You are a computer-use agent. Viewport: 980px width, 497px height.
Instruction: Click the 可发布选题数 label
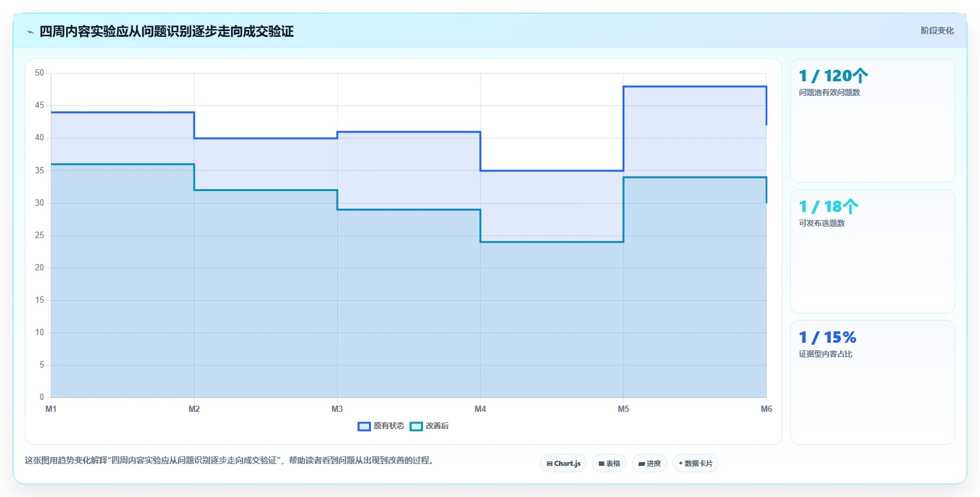[x=822, y=223]
